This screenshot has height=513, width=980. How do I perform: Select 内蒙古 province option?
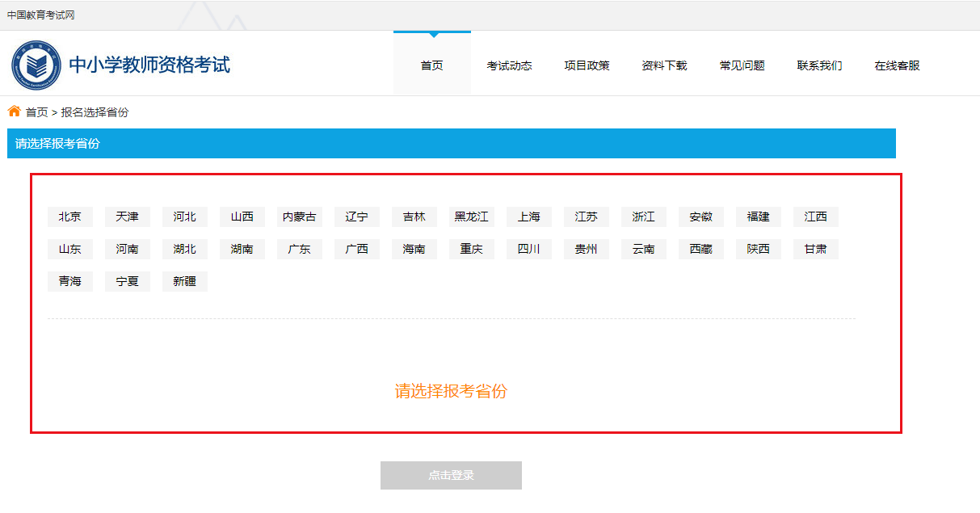[x=300, y=217]
